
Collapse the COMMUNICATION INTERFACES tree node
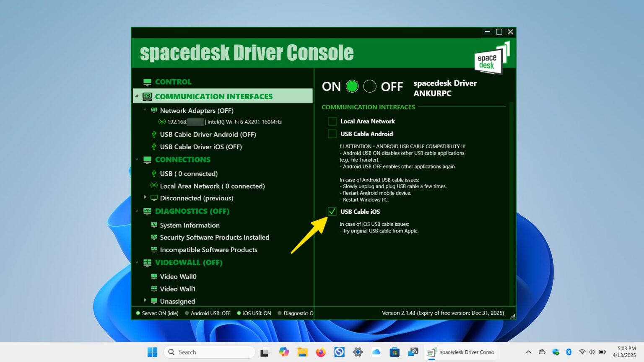tap(137, 96)
